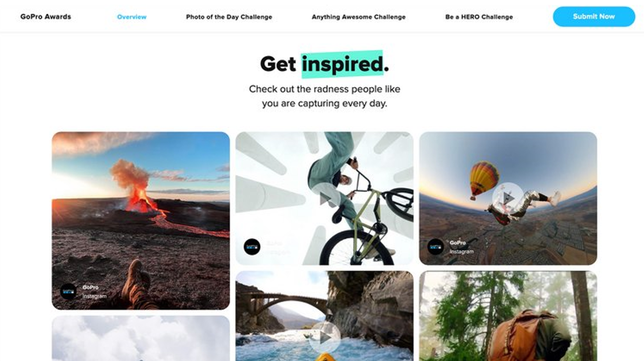Open the GoPro Awards home logo
Screen dimensions: 644x361
coord(46,17)
